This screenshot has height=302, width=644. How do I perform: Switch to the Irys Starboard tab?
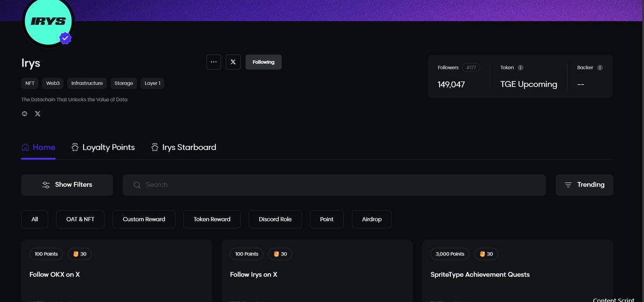point(184,147)
